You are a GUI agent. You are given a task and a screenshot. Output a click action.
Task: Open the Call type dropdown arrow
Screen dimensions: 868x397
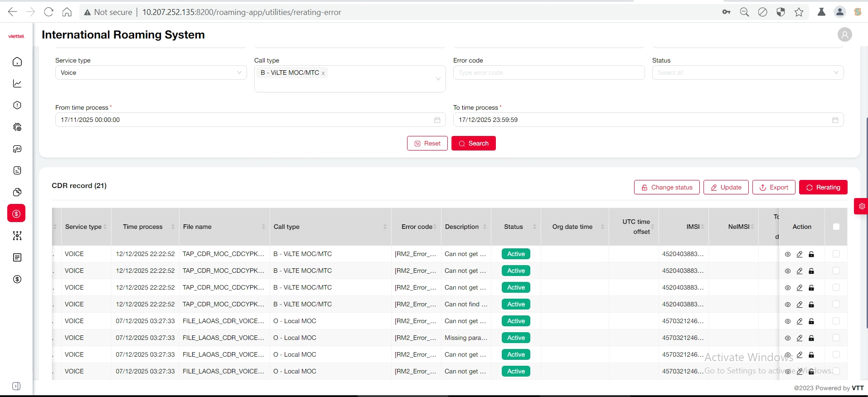pos(438,79)
